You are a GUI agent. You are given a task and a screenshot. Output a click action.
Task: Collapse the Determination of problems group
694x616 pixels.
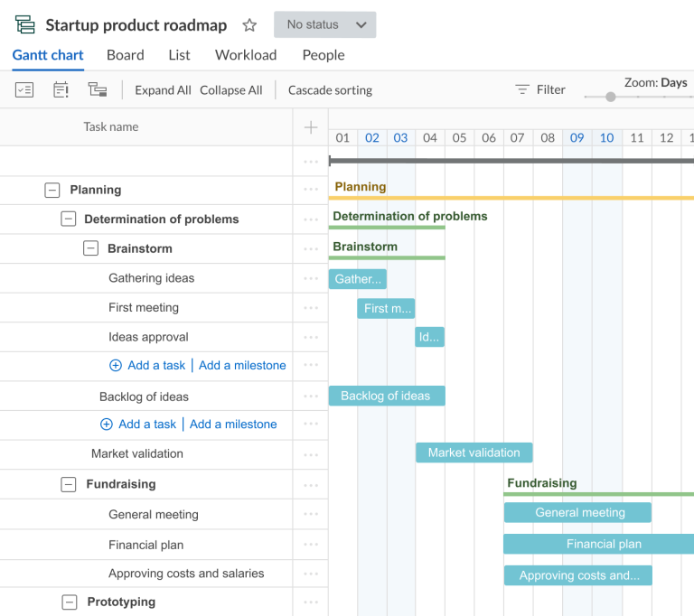[x=69, y=219]
